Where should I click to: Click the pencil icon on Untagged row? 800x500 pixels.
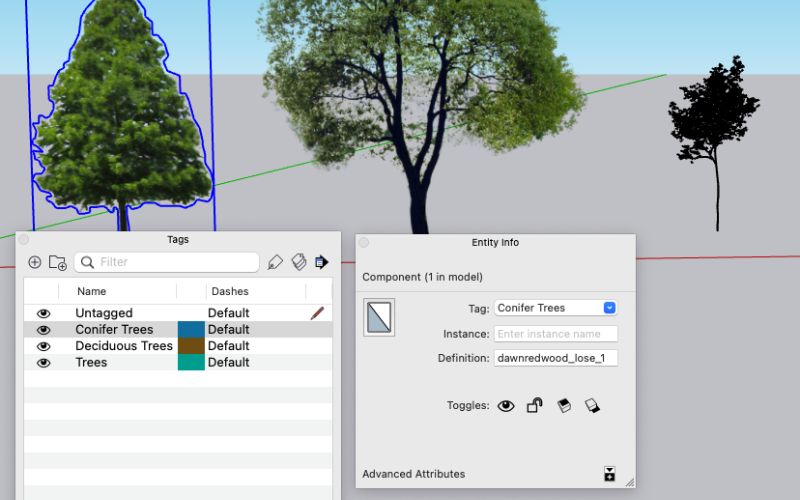click(x=317, y=313)
